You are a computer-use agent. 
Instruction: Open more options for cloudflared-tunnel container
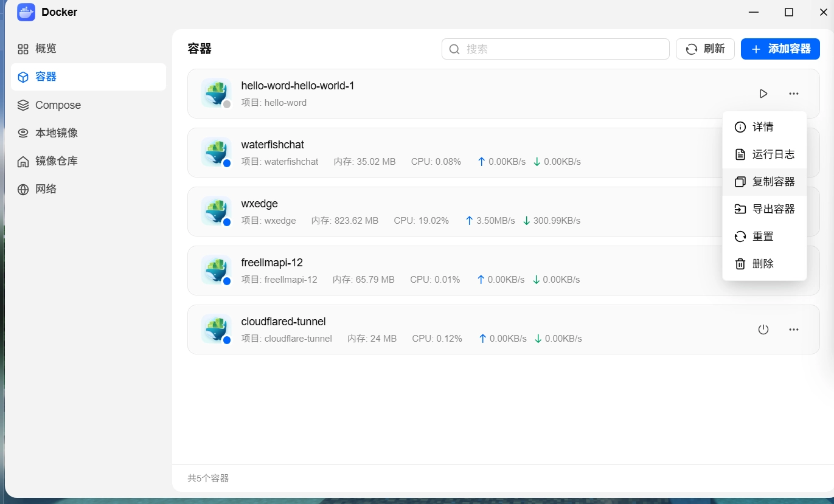coord(794,330)
